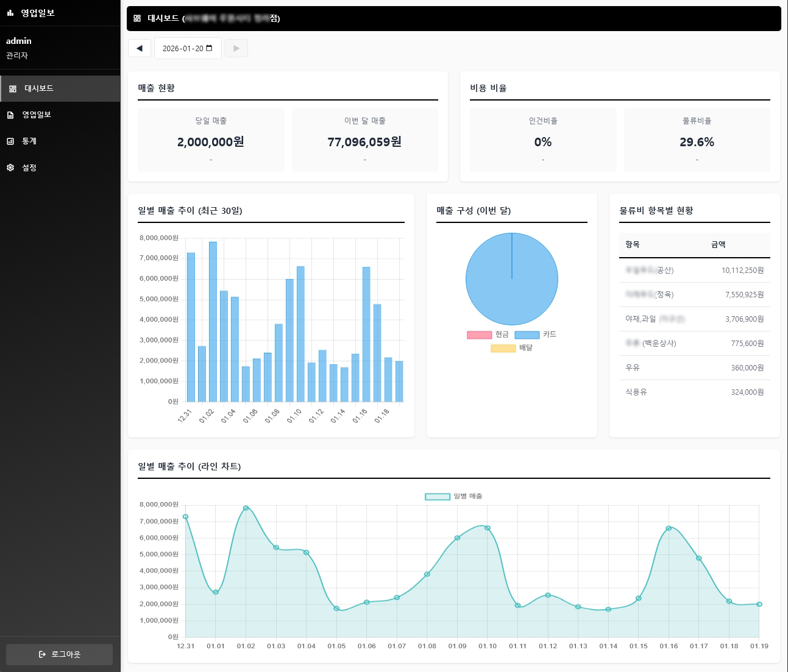The width and height of the screenshot is (788, 672).
Task: Toggle 카드 legend in pie chart
Action: pyautogui.click(x=527, y=334)
